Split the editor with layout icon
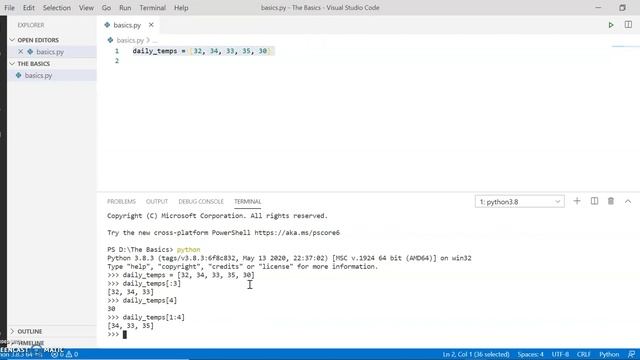The image size is (640, 360). coord(628,25)
